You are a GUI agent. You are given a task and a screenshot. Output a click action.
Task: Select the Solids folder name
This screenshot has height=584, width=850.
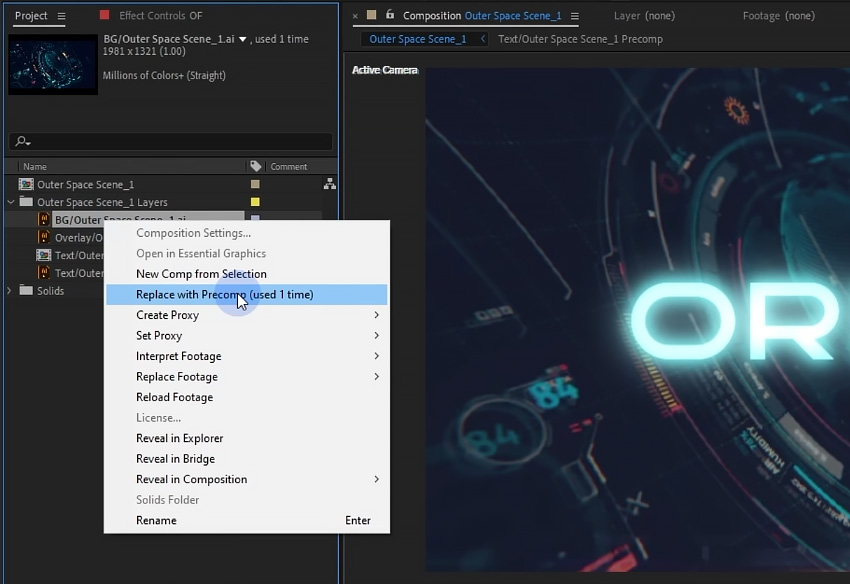50,291
